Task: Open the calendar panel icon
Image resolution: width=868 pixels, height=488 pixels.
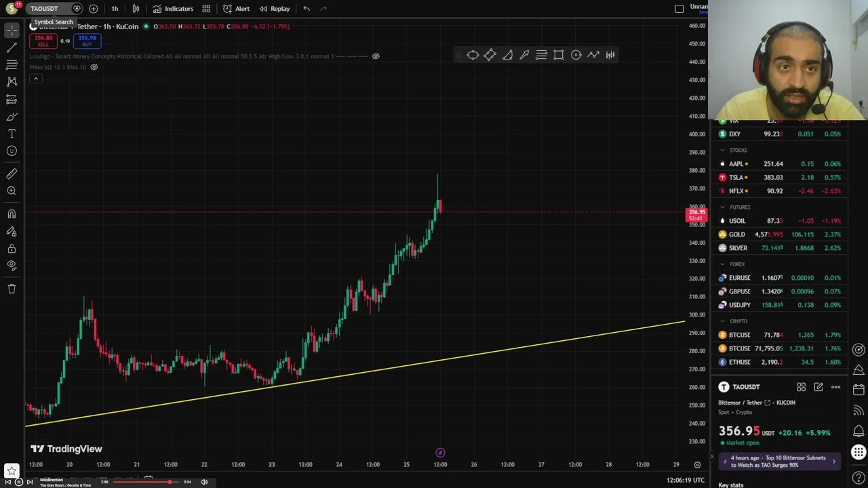Action: (x=859, y=390)
